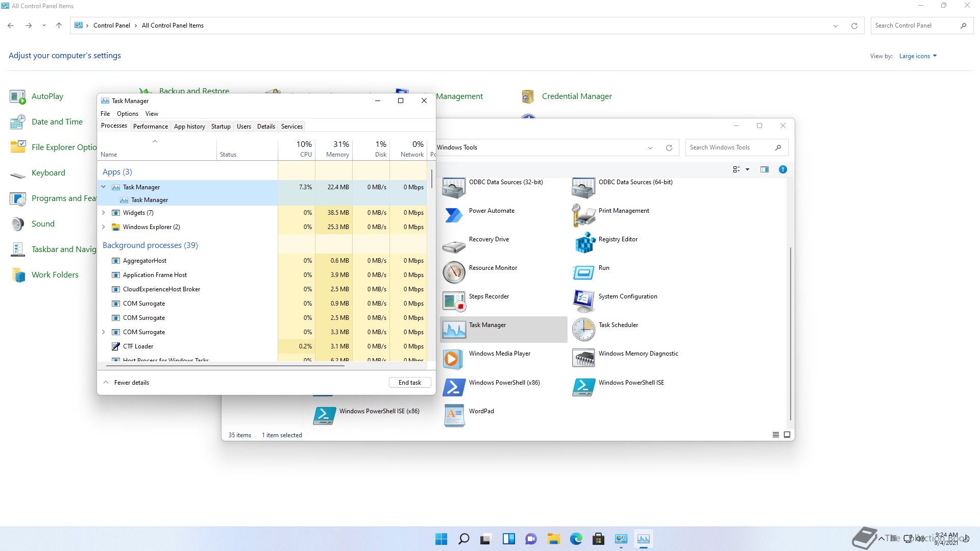Screen dimensions: 980x551
Task: Toggle the preview pane in Windows Tools
Action: [764, 169]
